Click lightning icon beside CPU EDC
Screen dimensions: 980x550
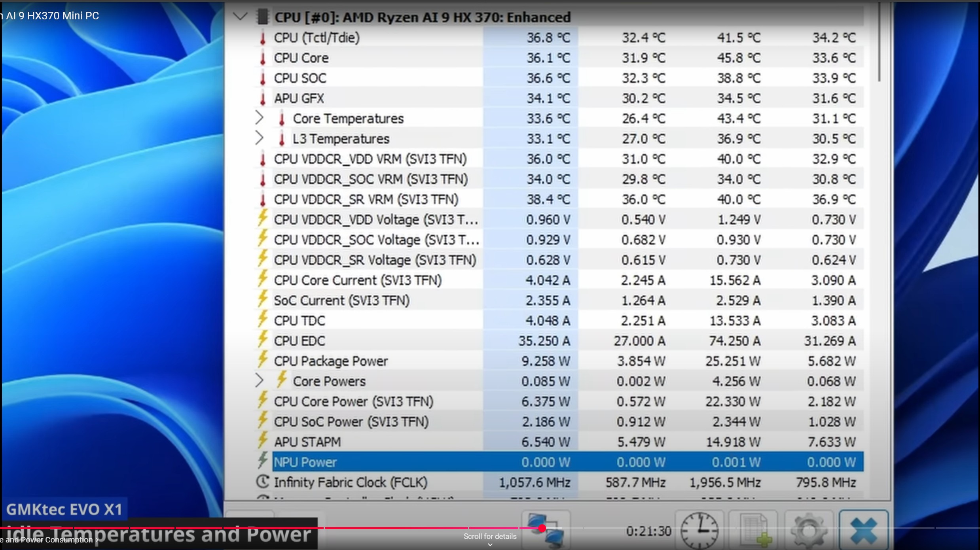point(263,339)
